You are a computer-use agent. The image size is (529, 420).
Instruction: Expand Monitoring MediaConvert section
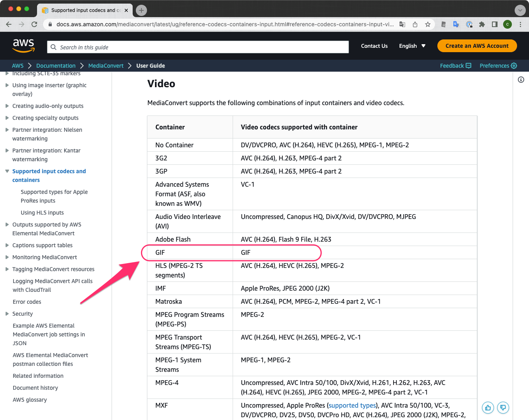(7, 257)
